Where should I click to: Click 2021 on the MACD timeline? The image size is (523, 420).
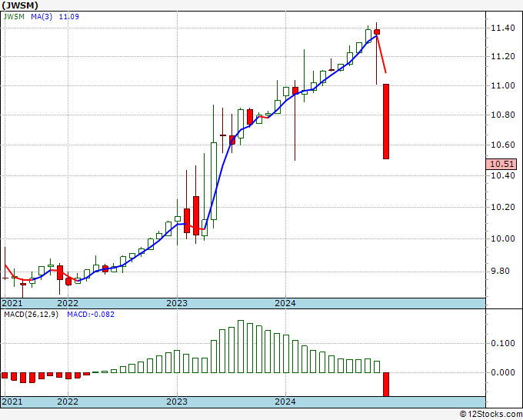(x=12, y=402)
